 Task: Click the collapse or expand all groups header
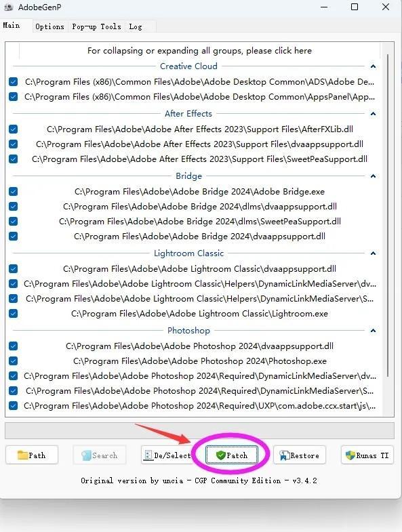(x=199, y=51)
